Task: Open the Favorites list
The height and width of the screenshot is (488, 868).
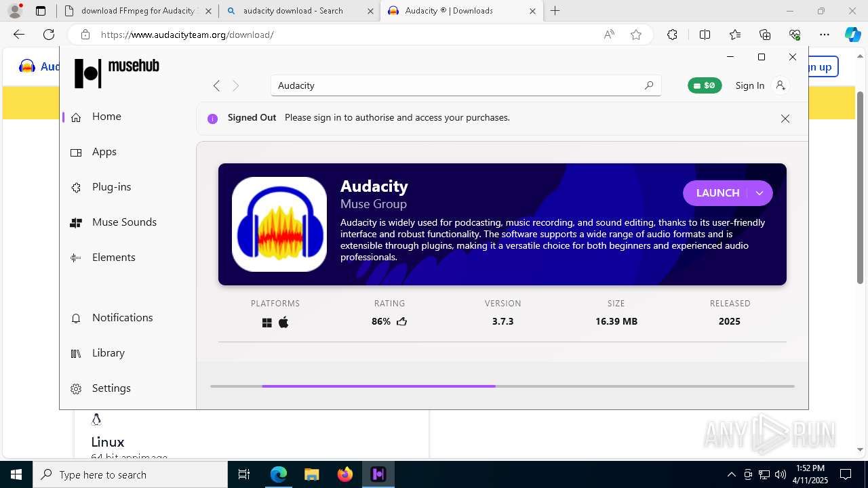Action: (735, 35)
